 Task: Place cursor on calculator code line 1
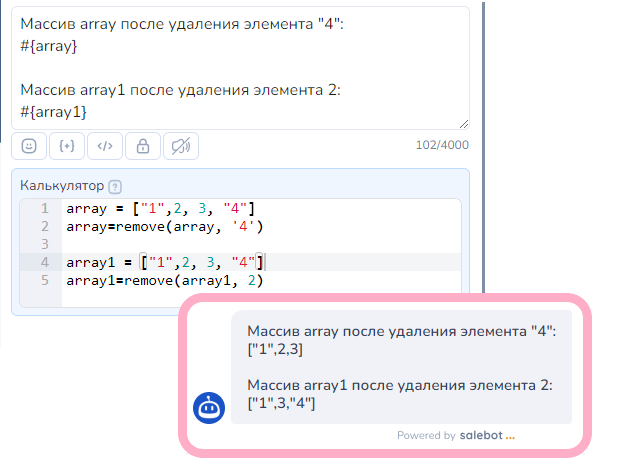click(x=160, y=208)
